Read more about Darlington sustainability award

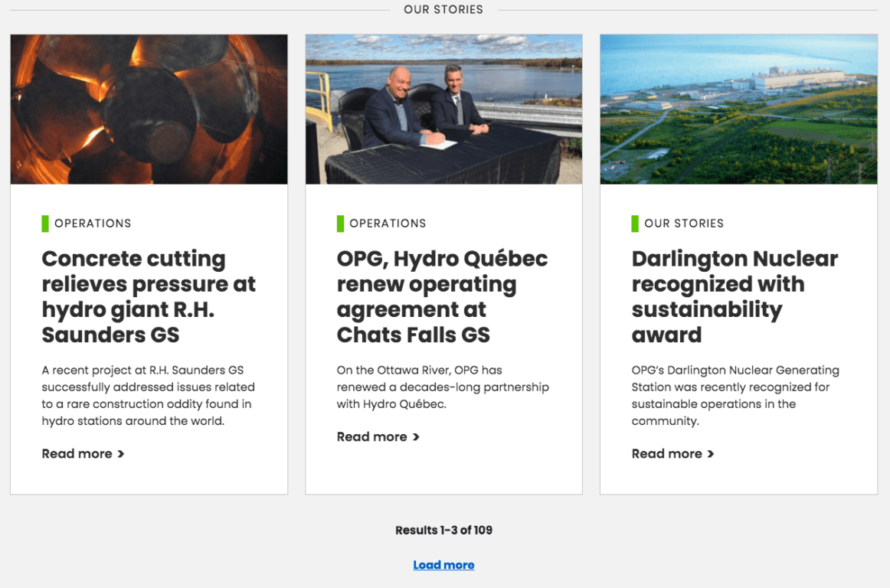(673, 453)
